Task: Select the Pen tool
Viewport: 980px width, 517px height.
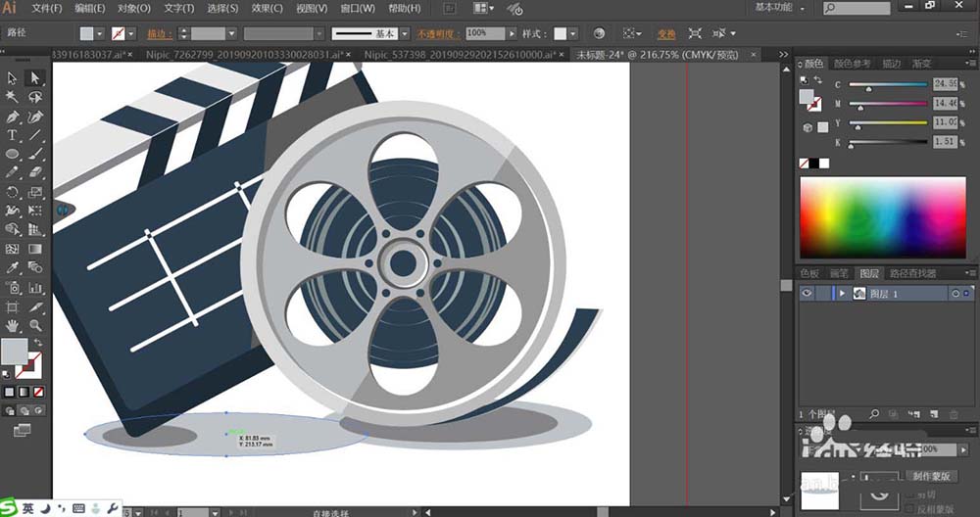Action: pyautogui.click(x=14, y=117)
